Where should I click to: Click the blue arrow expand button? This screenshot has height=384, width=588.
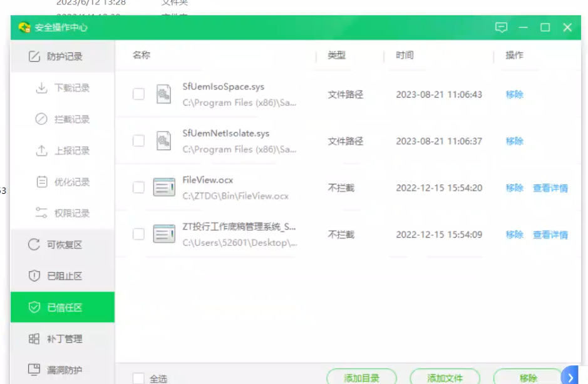[570, 376]
